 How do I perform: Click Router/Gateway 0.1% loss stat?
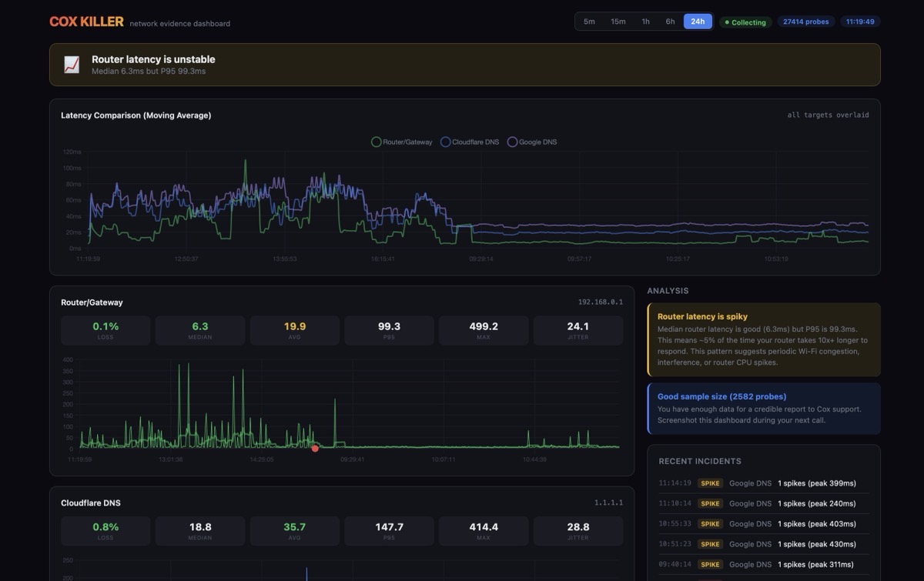105,330
